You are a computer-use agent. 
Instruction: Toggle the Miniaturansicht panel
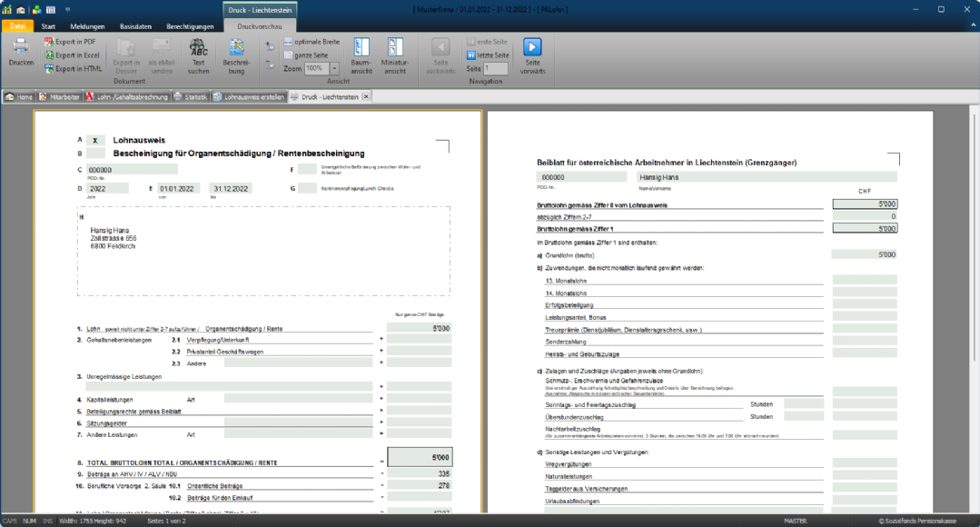pyautogui.click(x=395, y=55)
